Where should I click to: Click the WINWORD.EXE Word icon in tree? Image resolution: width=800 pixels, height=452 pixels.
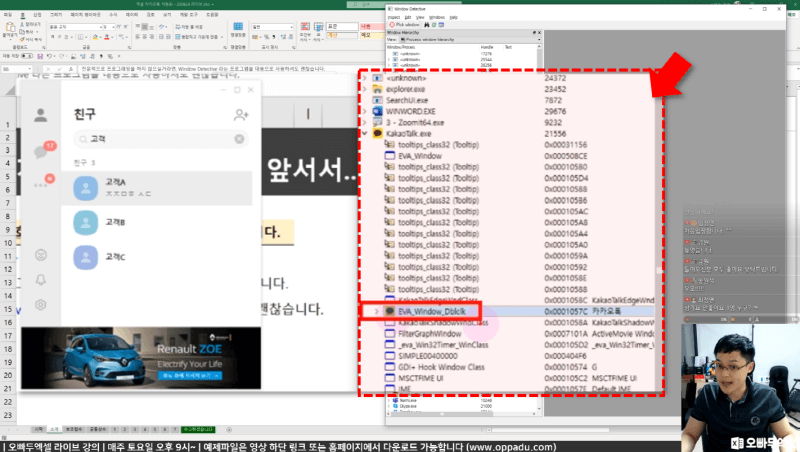[x=378, y=111]
